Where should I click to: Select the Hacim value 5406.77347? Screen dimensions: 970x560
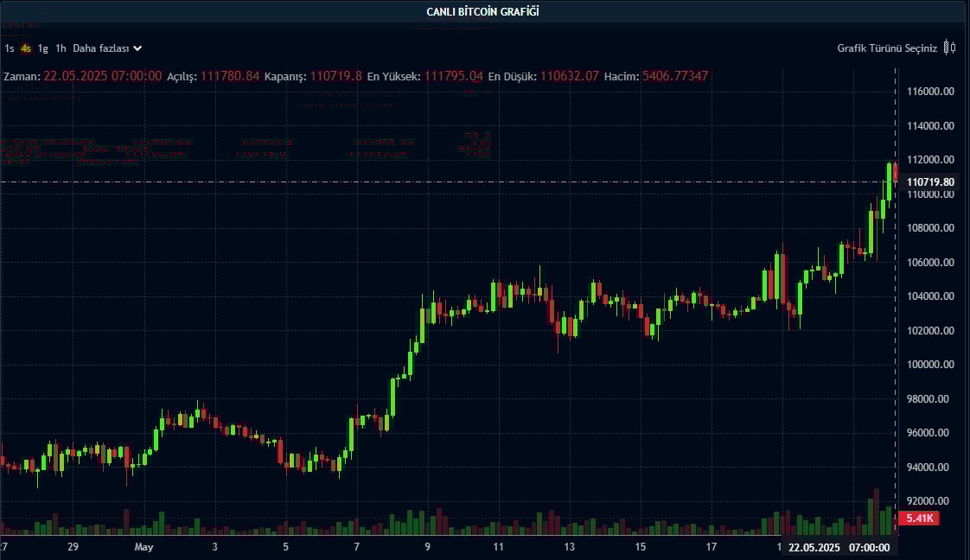[675, 76]
